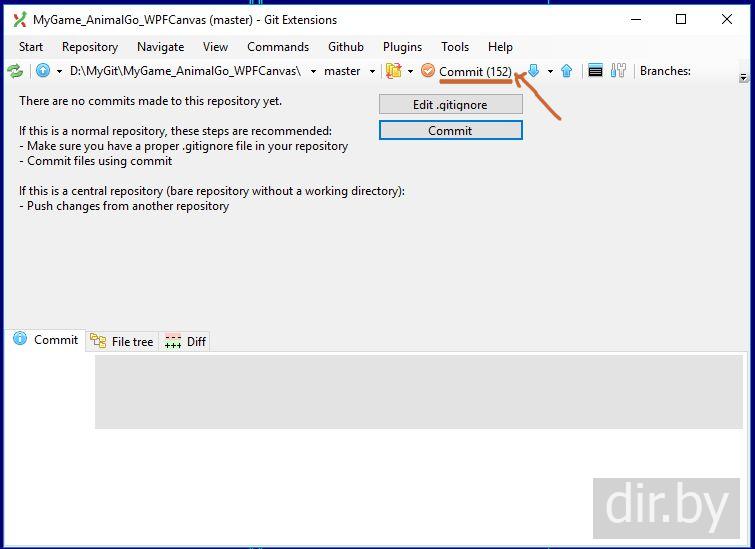Click the stash folders icon
Image resolution: width=755 pixels, height=549 pixels.
click(x=394, y=71)
